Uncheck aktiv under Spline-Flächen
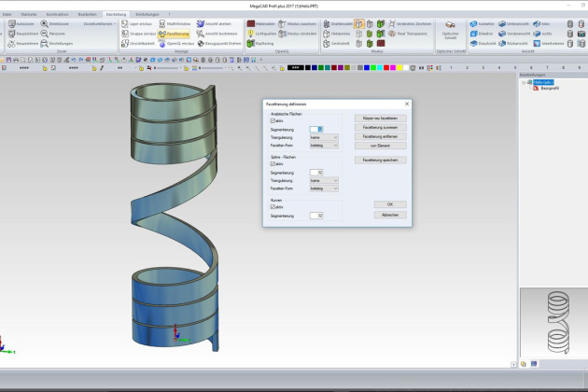 click(x=272, y=164)
